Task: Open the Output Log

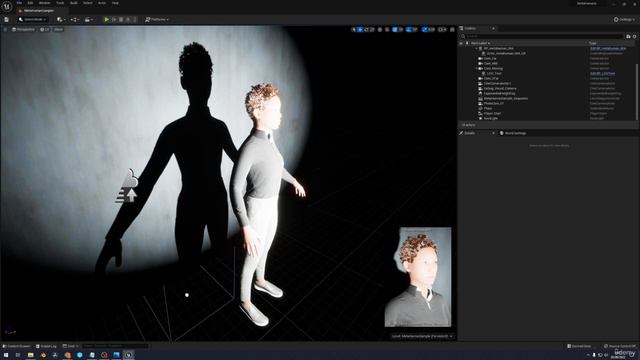Action: (46, 346)
